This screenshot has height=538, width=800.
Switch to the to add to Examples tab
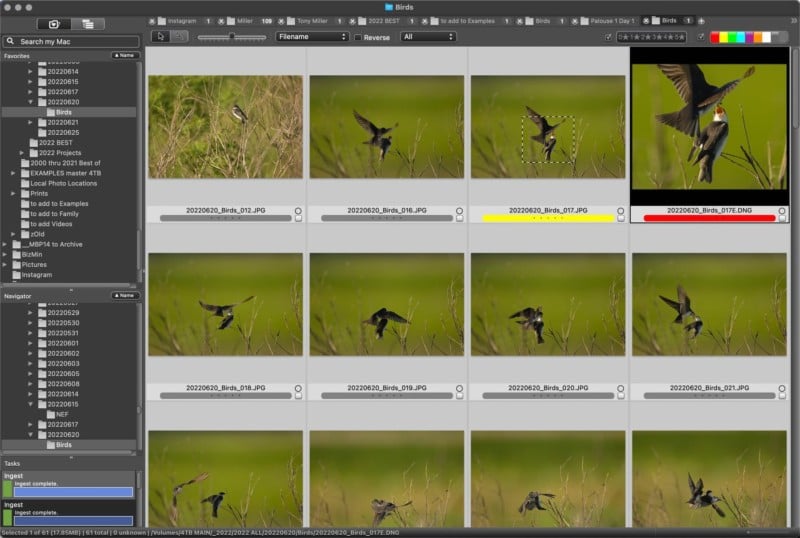(x=467, y=21)
